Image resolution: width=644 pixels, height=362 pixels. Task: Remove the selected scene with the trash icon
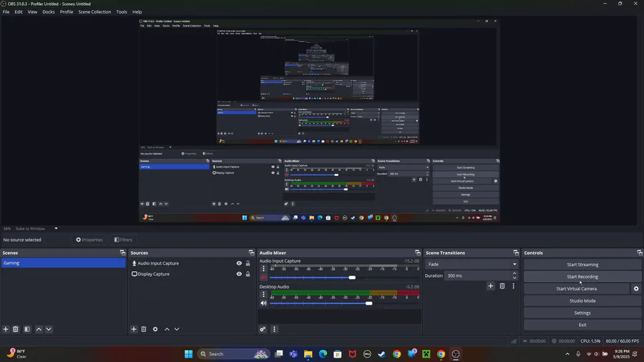[16, 329]
